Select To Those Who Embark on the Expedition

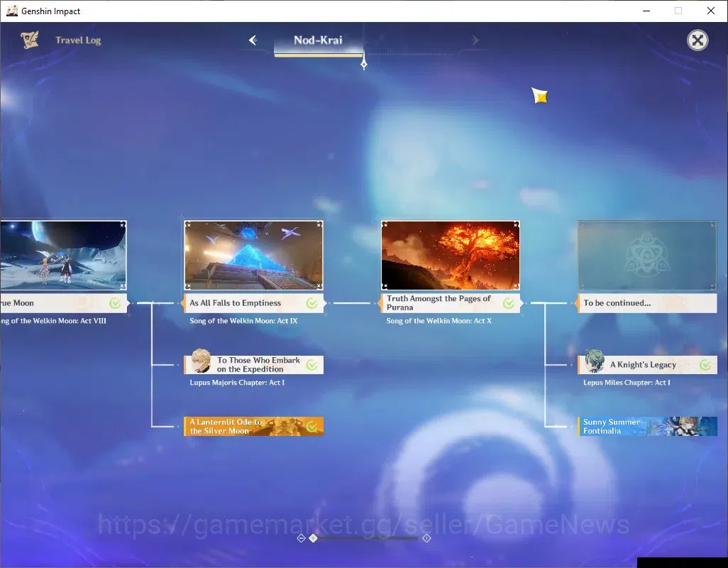[x=253, y=364]
